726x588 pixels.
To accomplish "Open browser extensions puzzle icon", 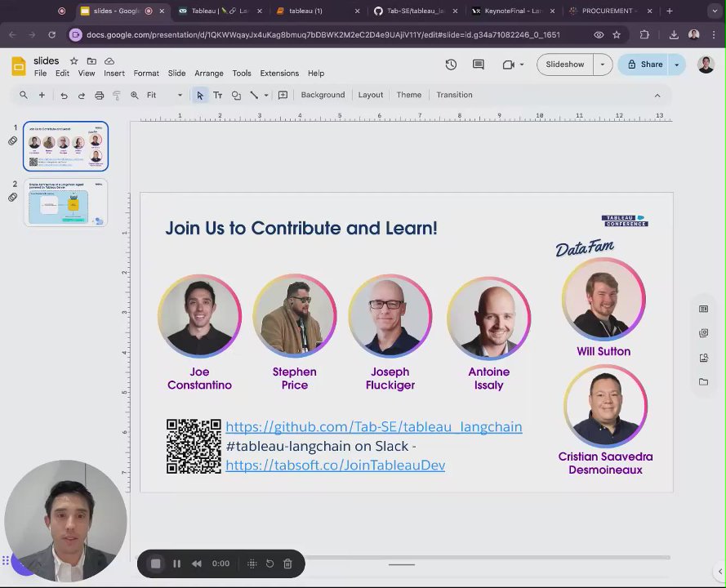I will coord(644,35).
